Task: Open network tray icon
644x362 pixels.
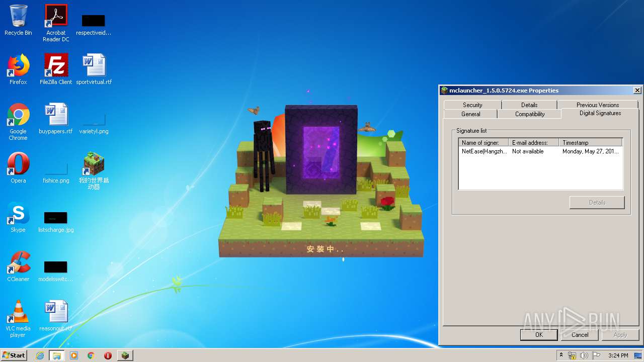Action: [572, 355]
